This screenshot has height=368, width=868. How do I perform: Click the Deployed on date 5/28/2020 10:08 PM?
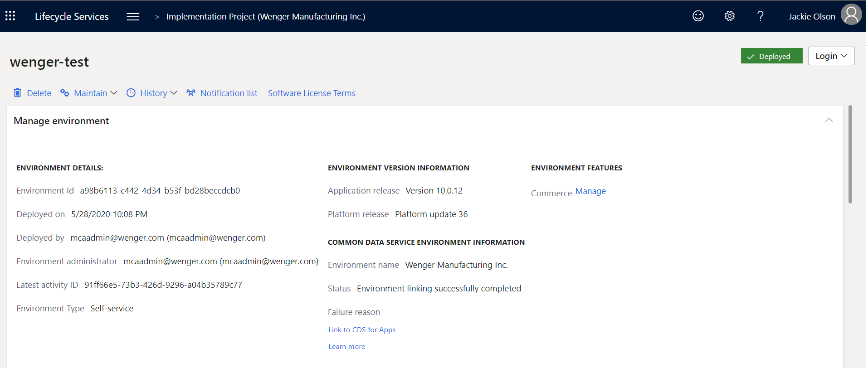click(x=109, y=214)
